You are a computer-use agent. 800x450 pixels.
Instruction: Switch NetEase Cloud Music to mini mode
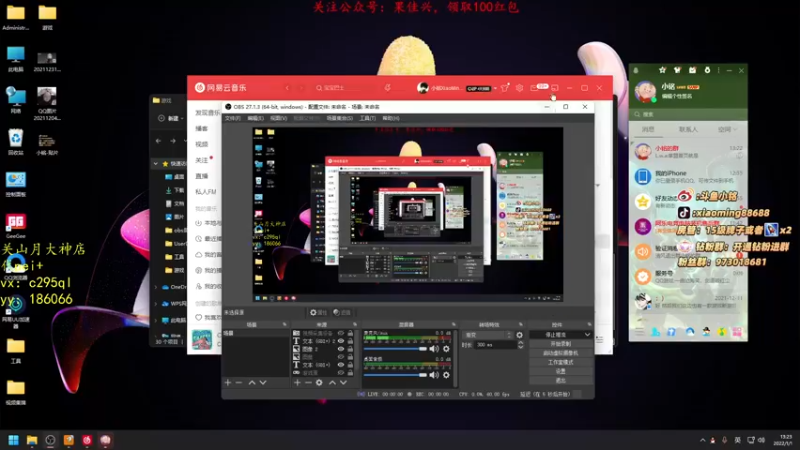[x=555, y=88]
